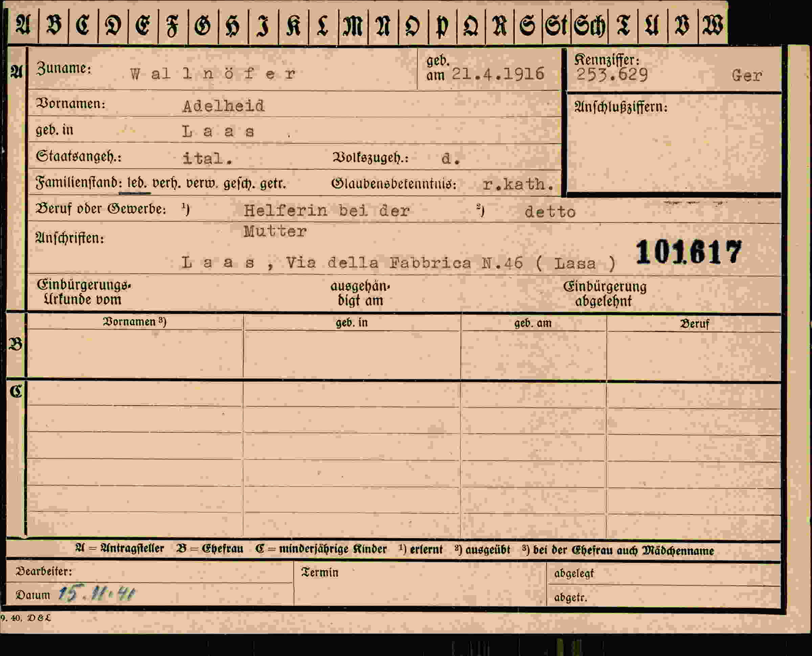Image resolution: width=812 pixels, height=656 pixels.
Task: Click the legend text "C = minderjährige Kinder"
Action: [321, 549]
